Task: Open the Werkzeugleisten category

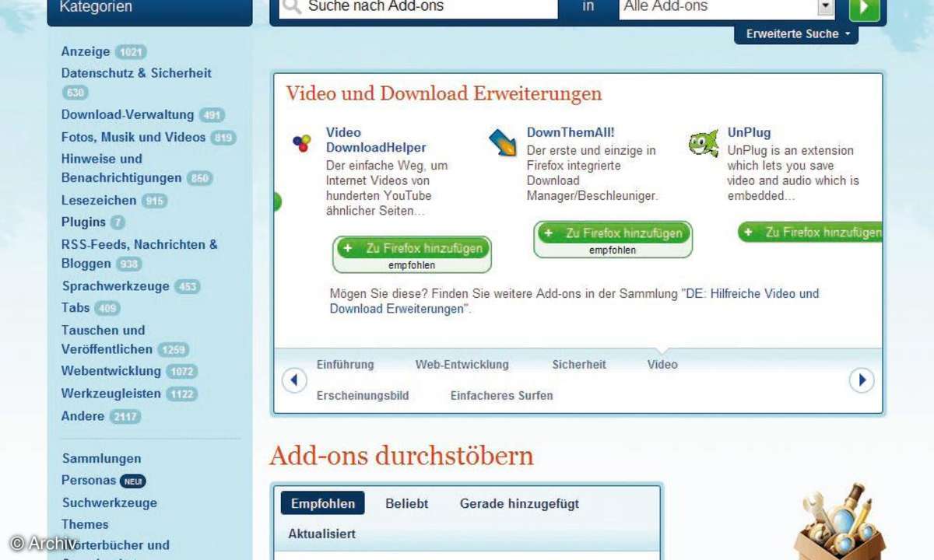Action: coord(111,394)
